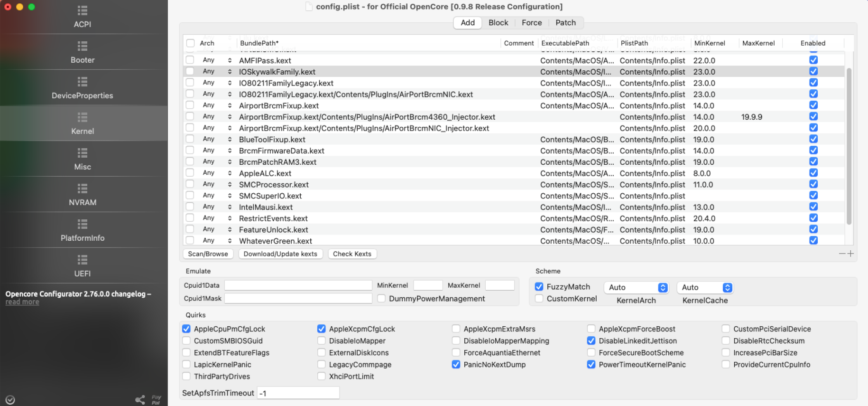Click the Cpuid1Mask input field
This screenshot has width=868, height=406.
[298, 298]
